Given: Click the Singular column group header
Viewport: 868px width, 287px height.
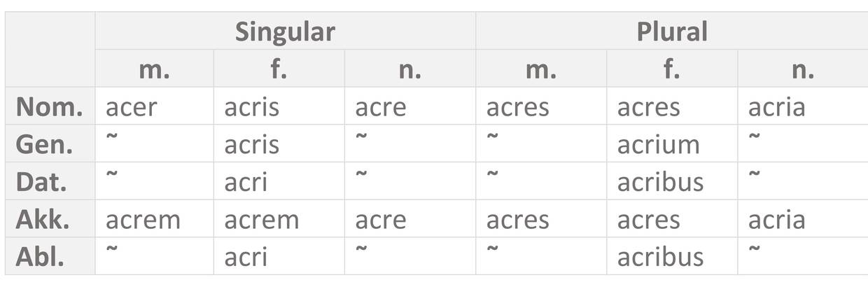Looking at the screenshot, I should tap(285, 32).
